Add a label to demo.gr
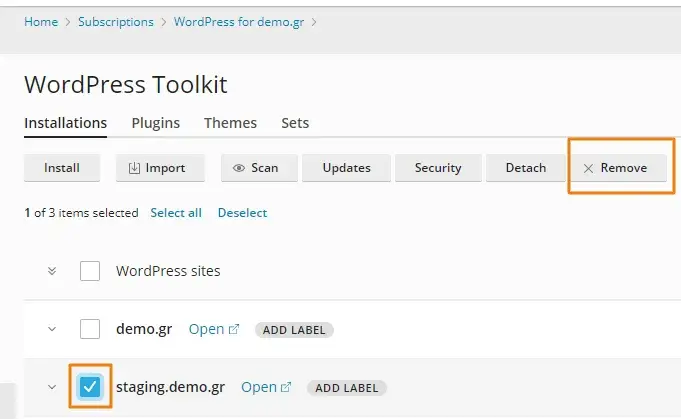The width and height of the screenshot is (681, 419). (294, 330)
